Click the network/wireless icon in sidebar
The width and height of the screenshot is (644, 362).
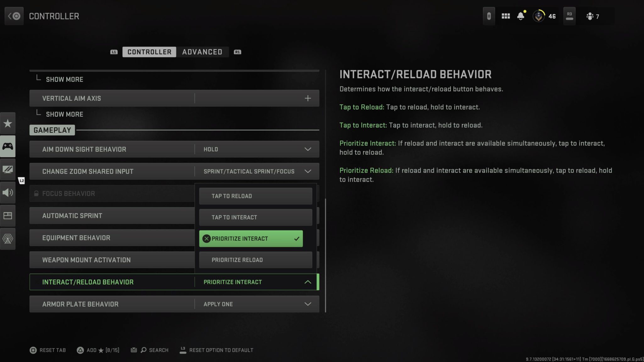(8, 239)
